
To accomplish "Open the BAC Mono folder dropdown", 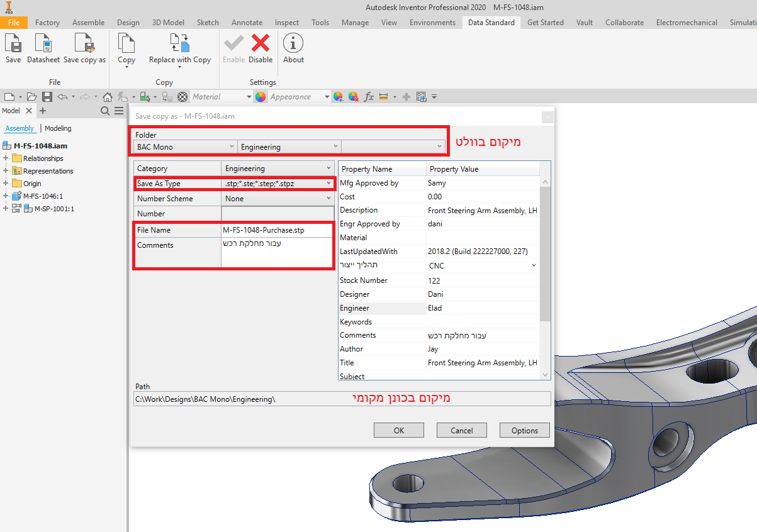I will pyautogui.click(x=186, y=147).
